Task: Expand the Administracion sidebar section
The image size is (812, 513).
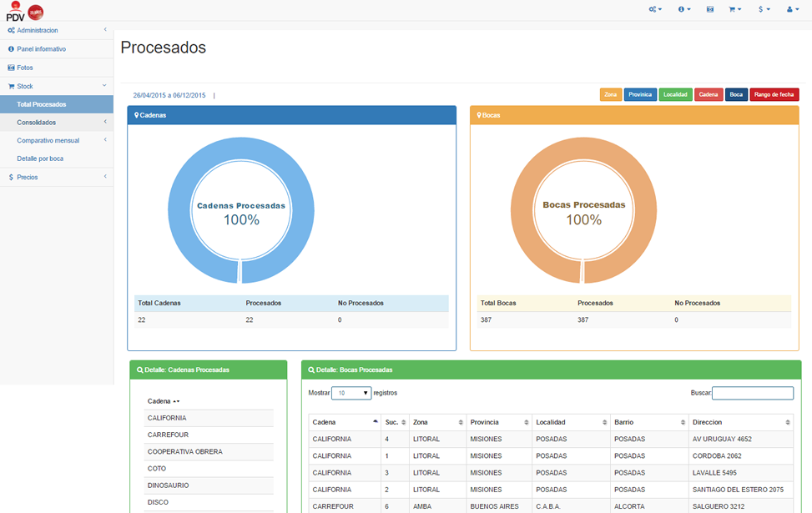Action: click(57, 31)
